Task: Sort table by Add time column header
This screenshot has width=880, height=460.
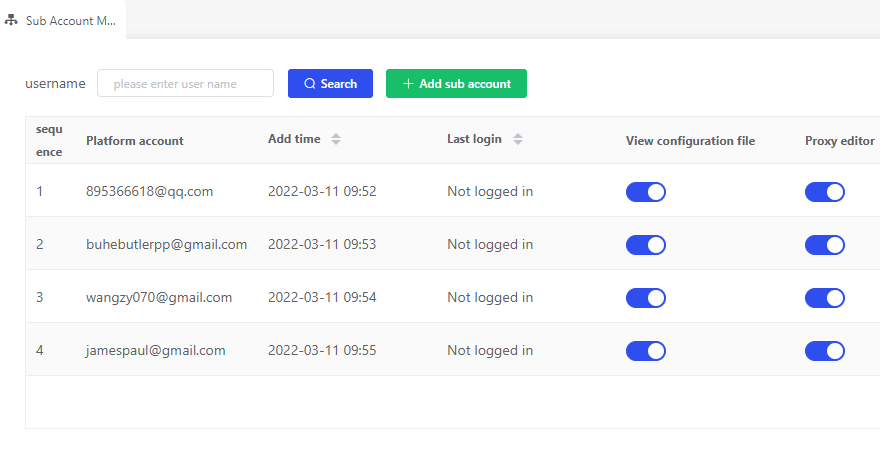Action: click(x=294, y=140)
